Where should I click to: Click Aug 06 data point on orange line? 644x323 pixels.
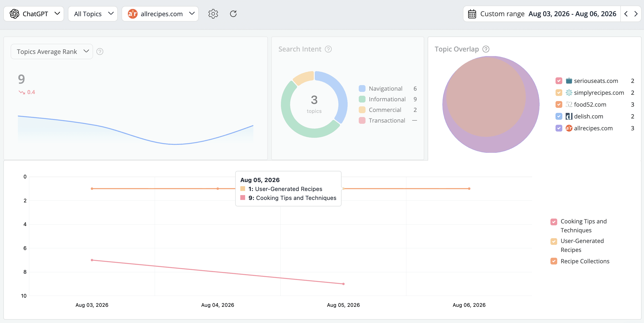[x=469, y=189]
